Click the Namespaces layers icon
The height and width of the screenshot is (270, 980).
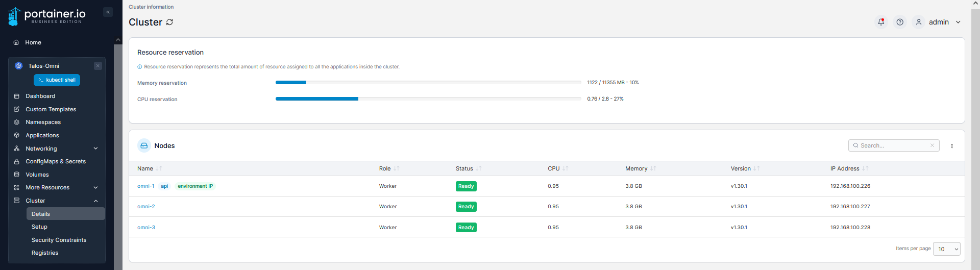(16, 122)
